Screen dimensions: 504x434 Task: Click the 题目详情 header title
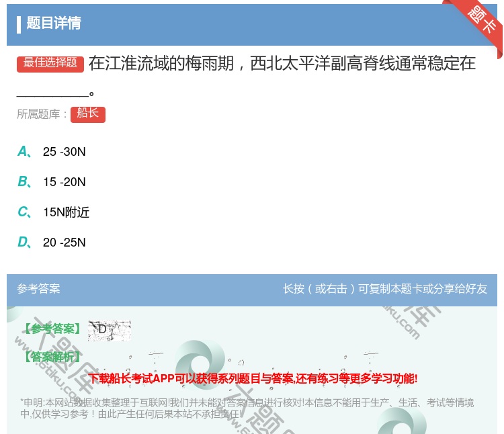click(x=54, y=23)
